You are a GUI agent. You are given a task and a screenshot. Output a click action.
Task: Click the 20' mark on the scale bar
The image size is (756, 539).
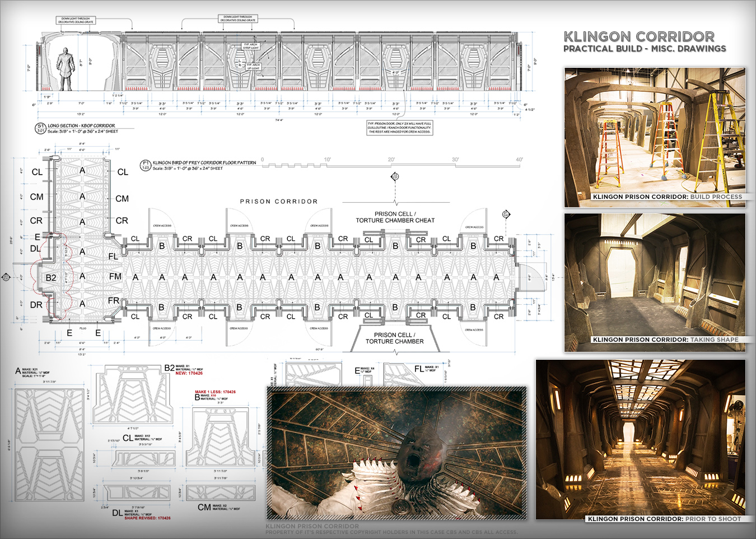coord(391,160)
